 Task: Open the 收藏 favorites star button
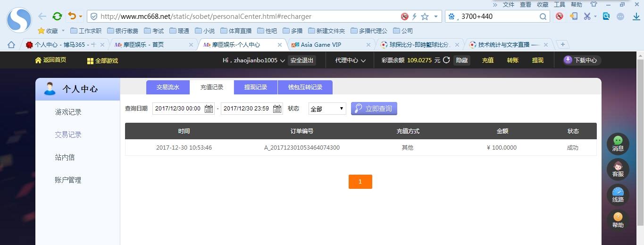pos(48,31)
